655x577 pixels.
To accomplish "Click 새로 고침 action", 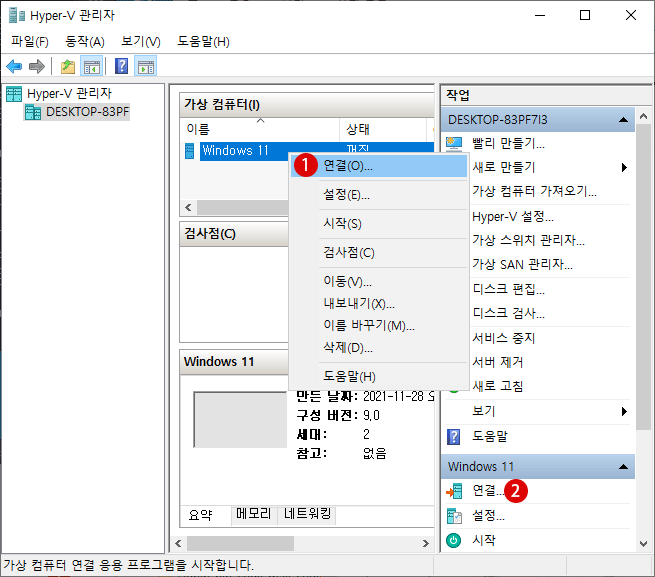I will point(498,386).
